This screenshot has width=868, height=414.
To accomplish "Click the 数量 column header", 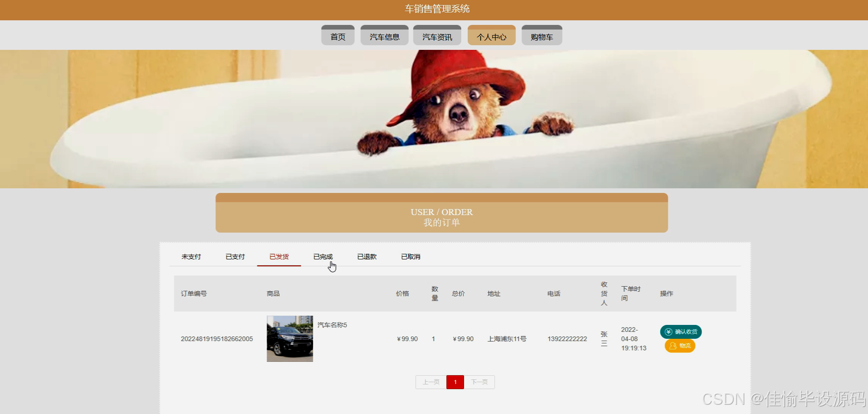I will pos(435,294).
